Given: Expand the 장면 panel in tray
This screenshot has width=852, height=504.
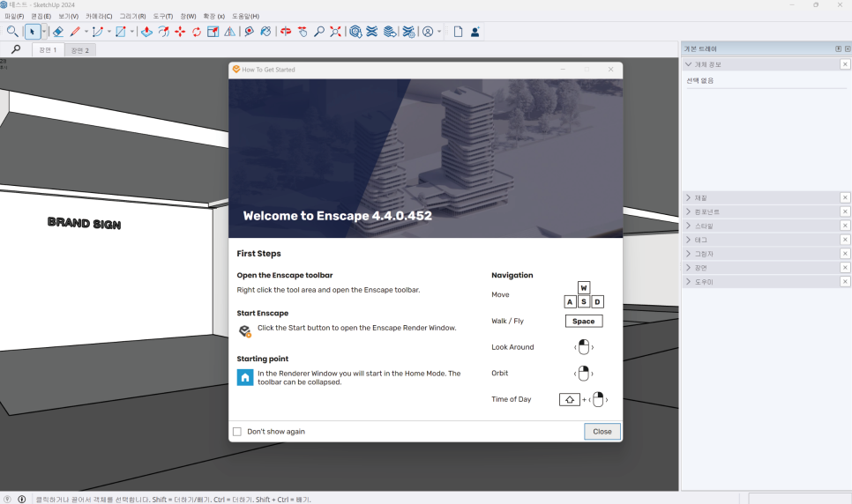Looking at the screenshot, I should [x=689, y=268].
